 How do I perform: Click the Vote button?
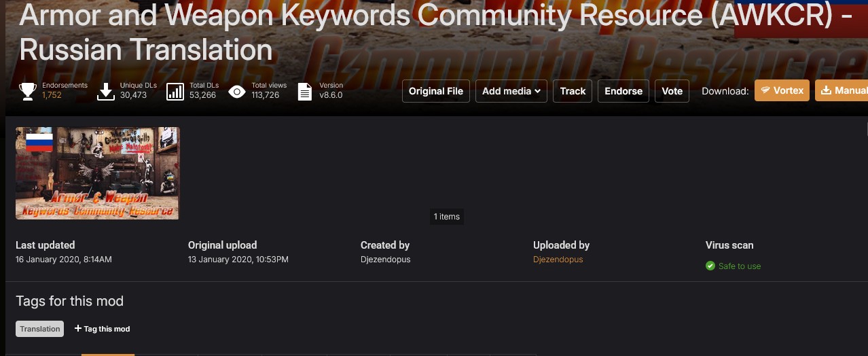click(672, 91)
